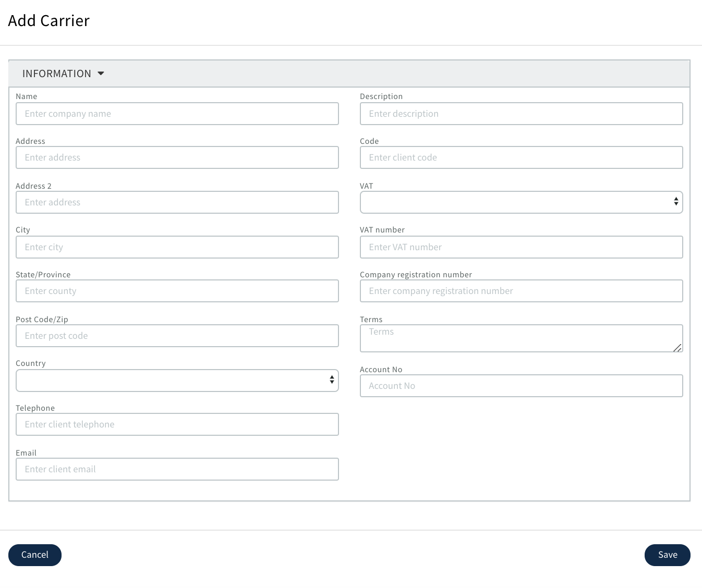Click the Post Code/Zip field
The width and height of the screenshot is (702, 588).
click(177, 336)
